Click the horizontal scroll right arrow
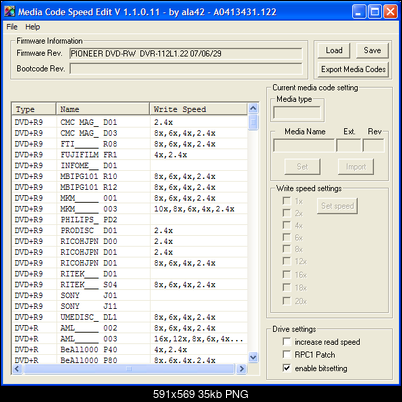The height and width of the screenshot is (402, 402). click(x=242, y=369)
